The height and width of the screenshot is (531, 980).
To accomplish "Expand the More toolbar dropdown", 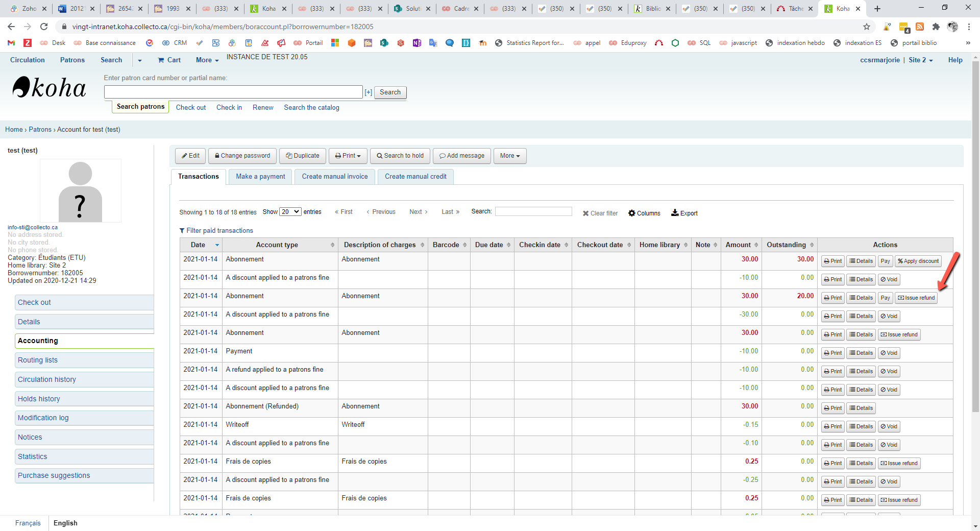I will pyautogui.click(x=509, y=156).
